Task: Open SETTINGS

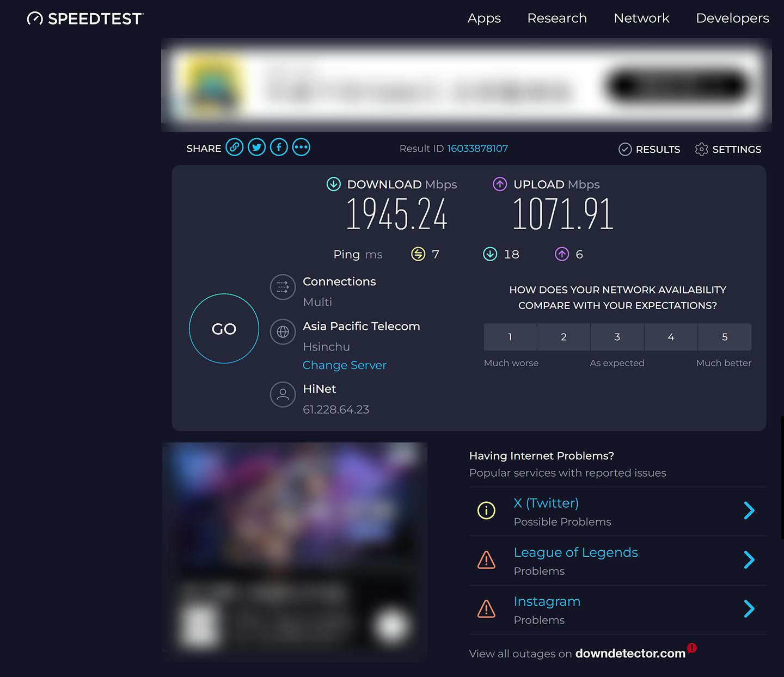Action: coord(737,149)
